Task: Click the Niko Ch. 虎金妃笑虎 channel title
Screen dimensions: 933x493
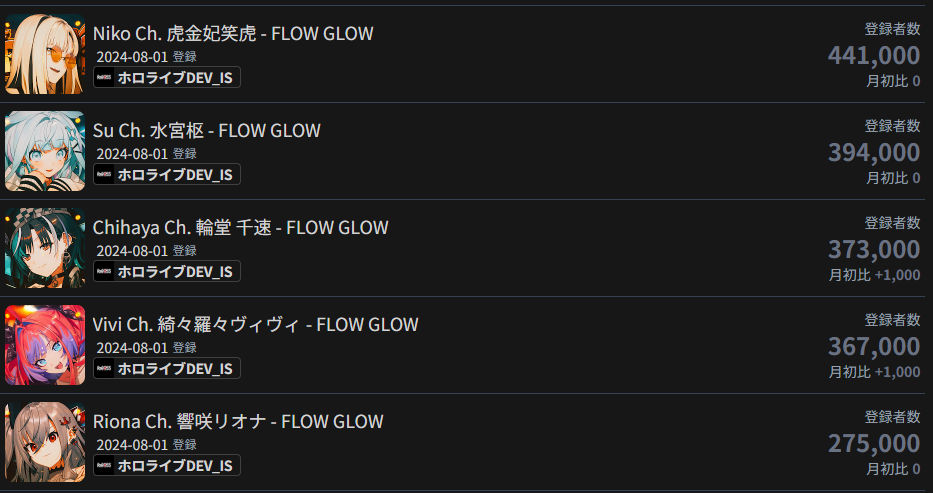Action: point(233,33)
